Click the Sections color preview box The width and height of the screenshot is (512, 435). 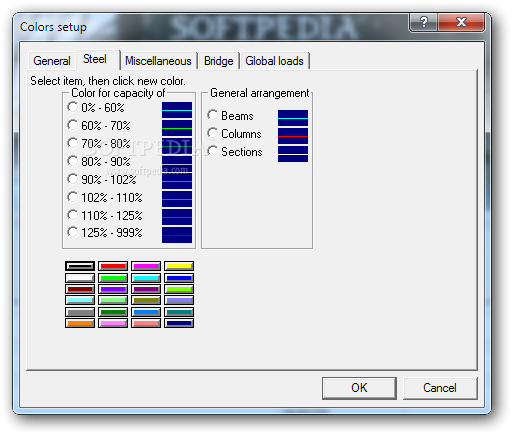coord(293,154)
